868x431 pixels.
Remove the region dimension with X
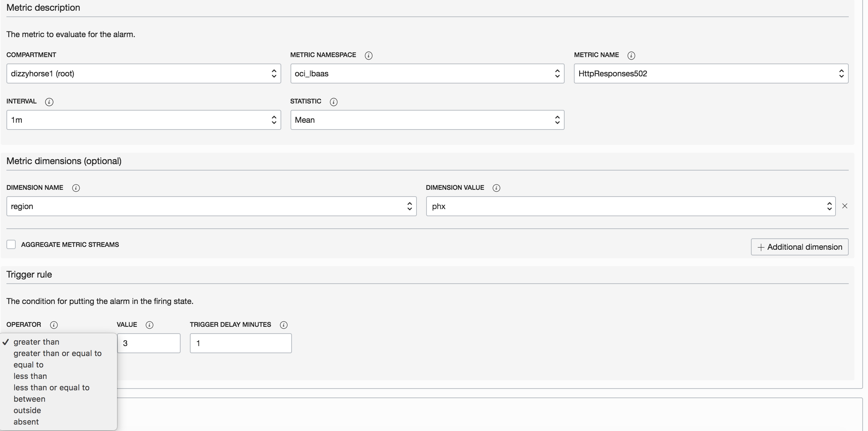[845, 206]
